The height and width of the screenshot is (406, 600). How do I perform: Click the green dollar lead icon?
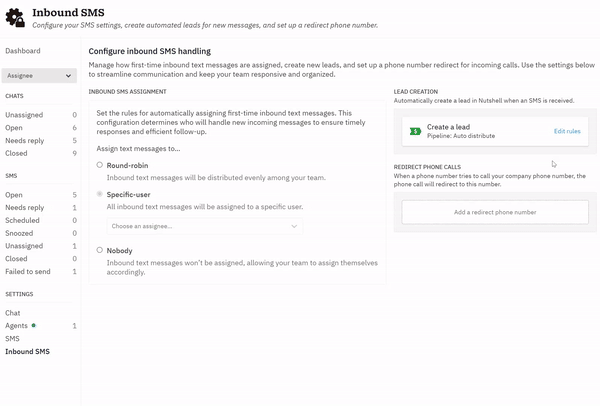click(x=415, y=131)
